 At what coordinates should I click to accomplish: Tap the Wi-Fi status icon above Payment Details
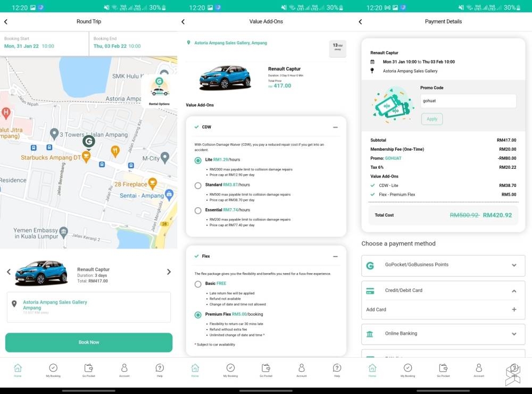point(470,7)
